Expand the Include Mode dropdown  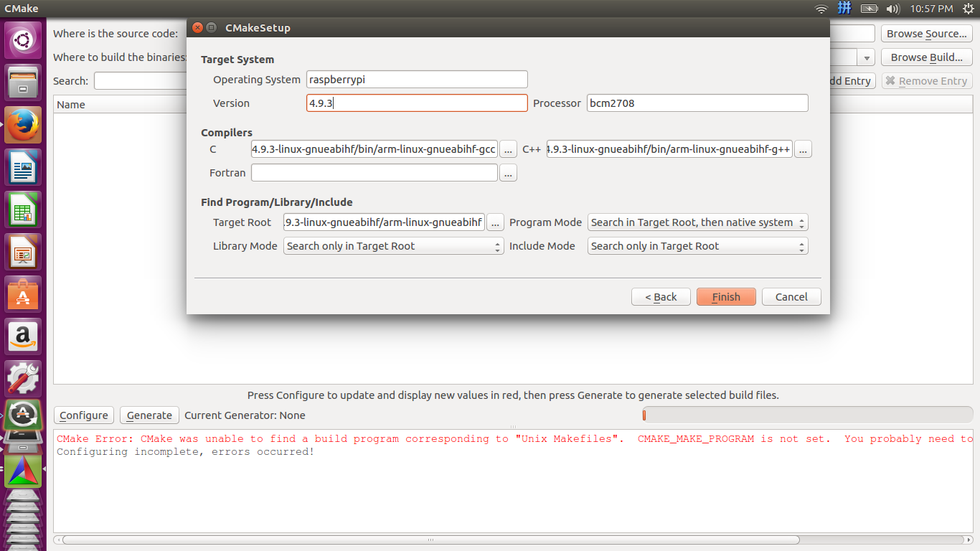697,246
